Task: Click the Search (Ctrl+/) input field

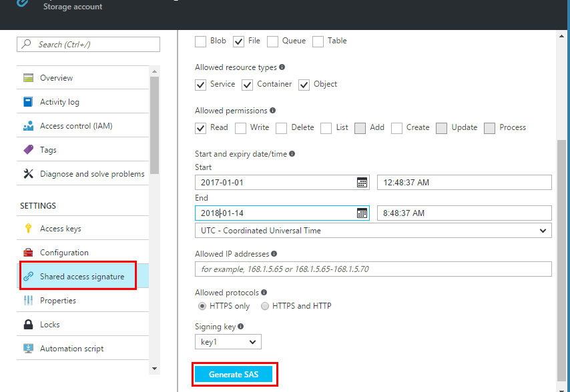Action: (88, 44)
